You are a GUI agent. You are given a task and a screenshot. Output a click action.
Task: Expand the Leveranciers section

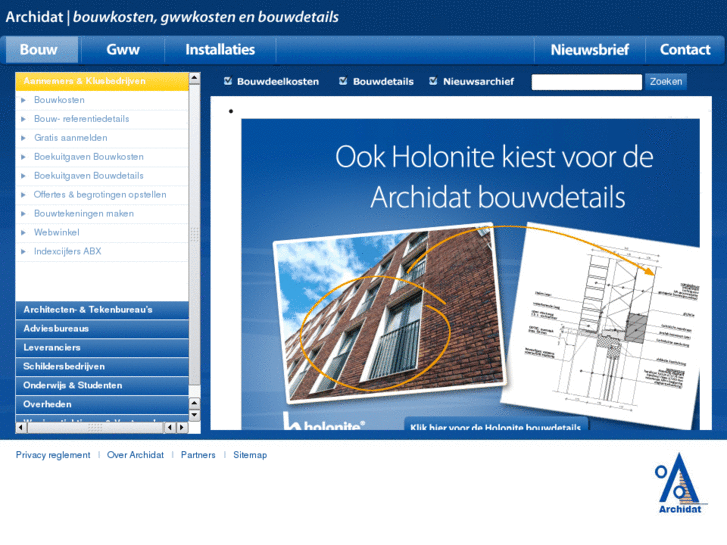click(102, 348)
